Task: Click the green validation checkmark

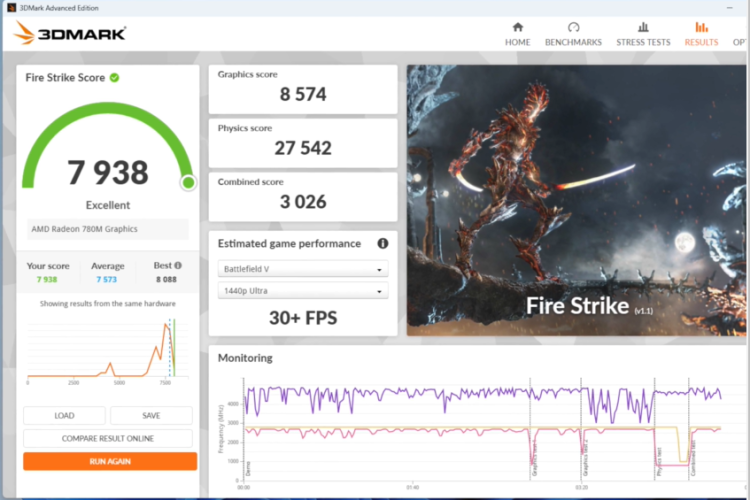Action: [114, 78]
